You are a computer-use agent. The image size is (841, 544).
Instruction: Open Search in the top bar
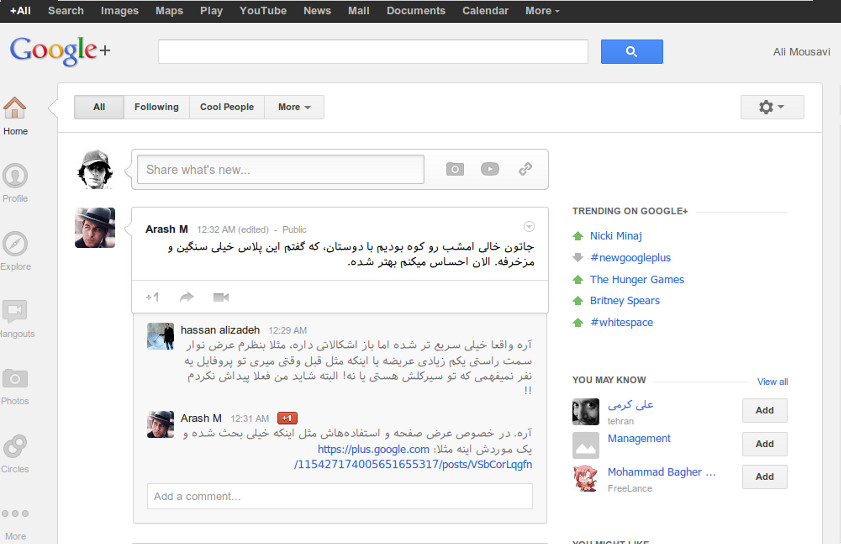(66, 11)
